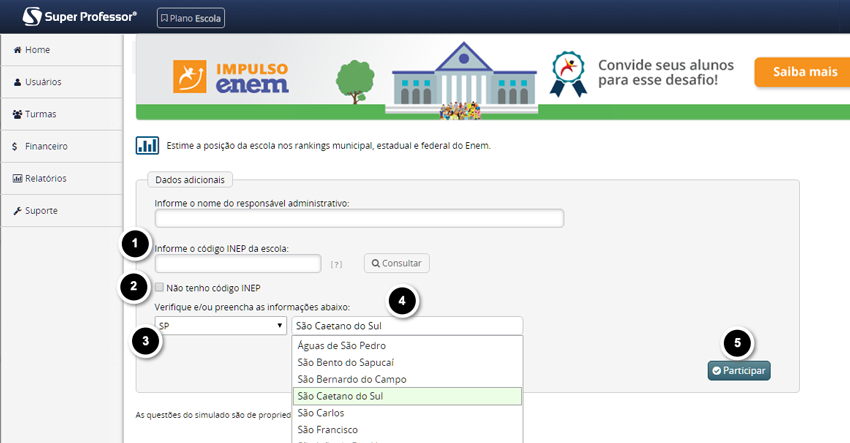Image resolution: width=850 pixels, height=443 pixels.
Task: Click the Dados adicionais section label
Action: click(x=190, y=179)
